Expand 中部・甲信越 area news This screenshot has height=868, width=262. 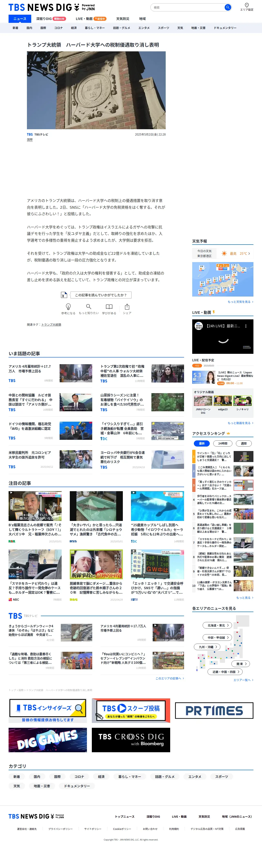coord(217,637)
